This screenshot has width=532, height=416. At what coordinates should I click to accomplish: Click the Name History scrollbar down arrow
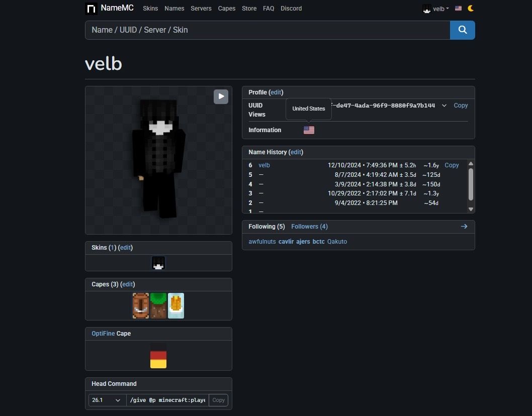click(471, 209)
